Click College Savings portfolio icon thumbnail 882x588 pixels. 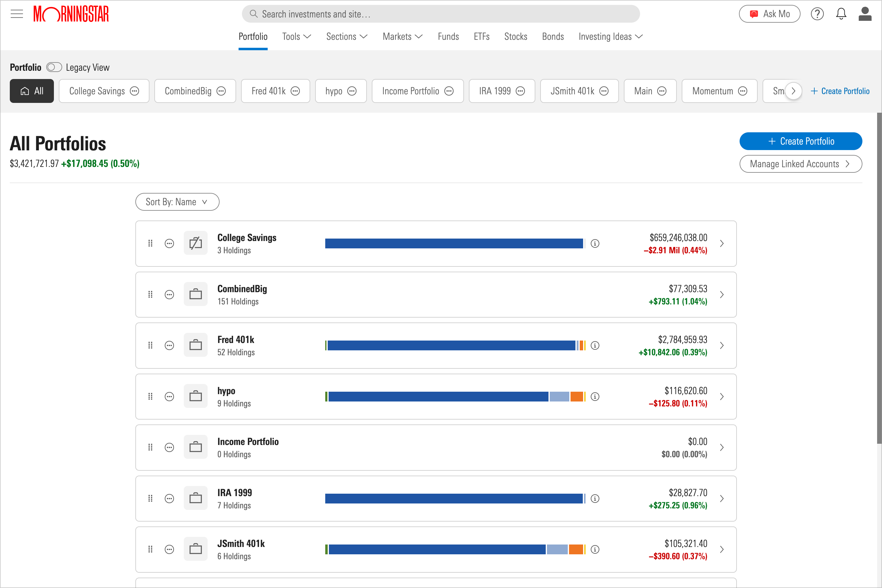[195, 243]
